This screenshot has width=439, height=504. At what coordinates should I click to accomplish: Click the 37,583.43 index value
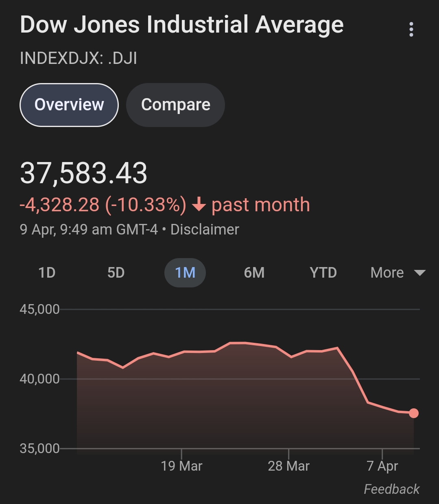point(83,173)
